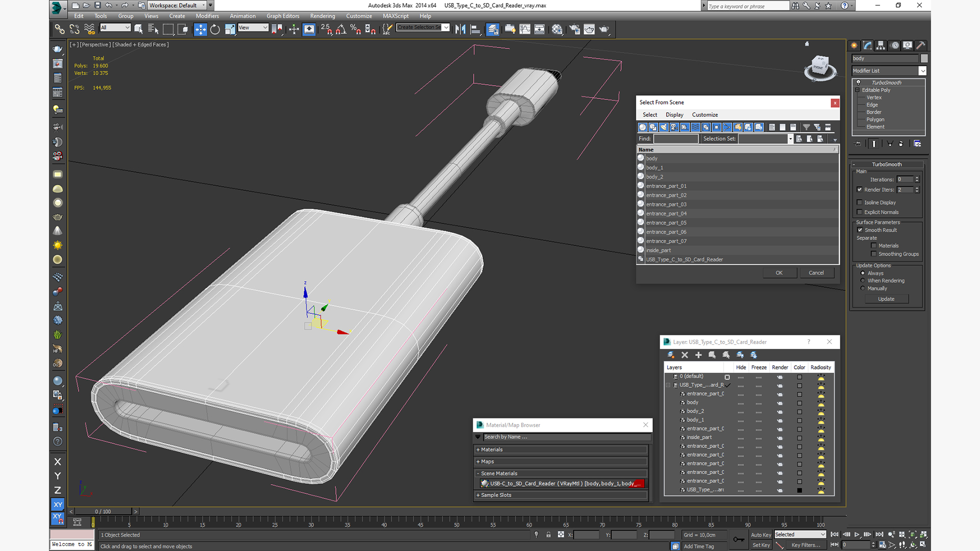980x551 pixels.
Task: Activate the Select and Link tool
Action: click(x=60, y=29)
